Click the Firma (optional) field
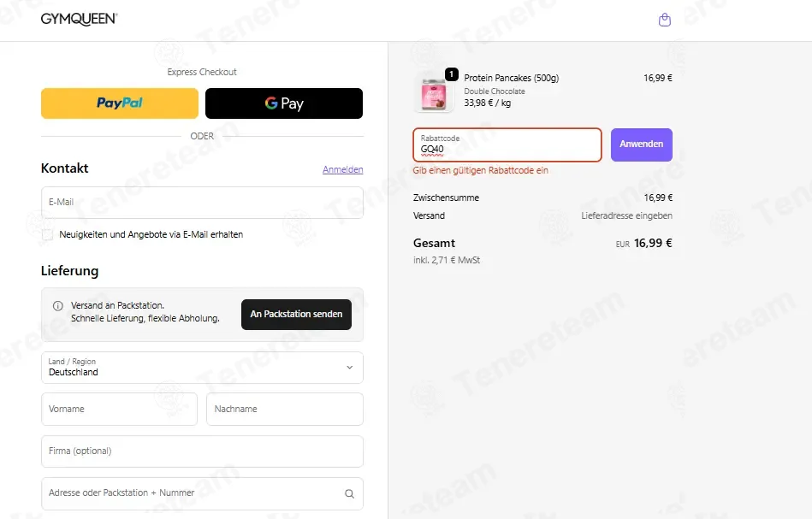The image size is (812, 519). click(x=202, y=451)
